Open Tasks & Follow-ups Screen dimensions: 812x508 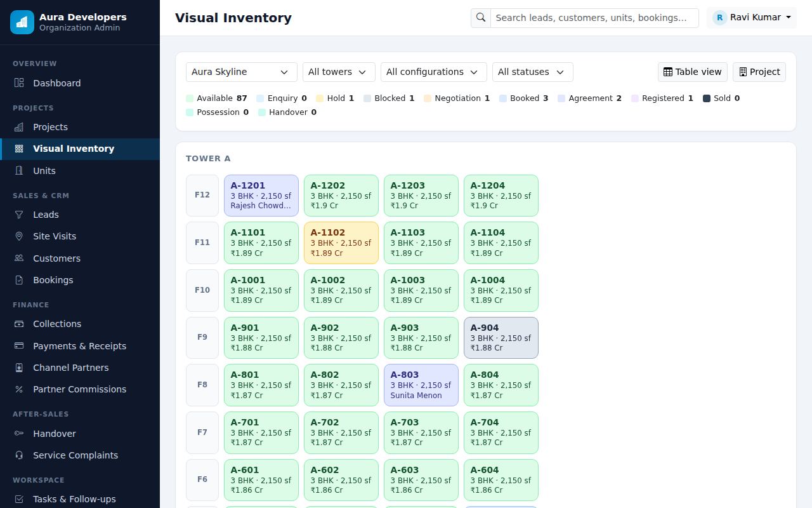tap(80, 499)
